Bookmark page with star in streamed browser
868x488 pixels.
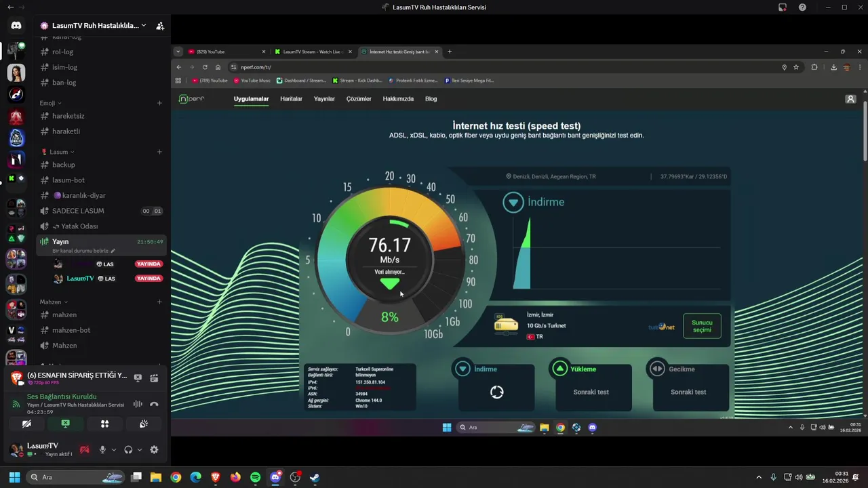coord(796,67)
